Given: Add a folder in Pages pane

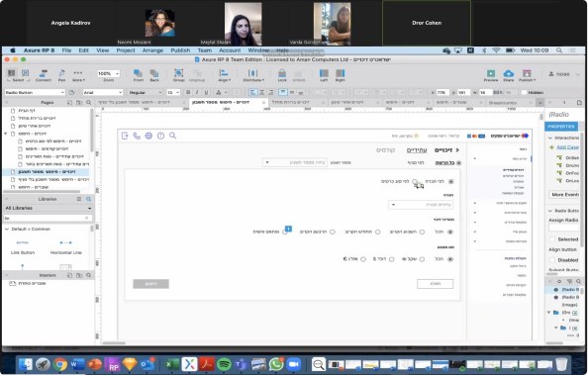Looking at the screenshot, I should coord(79,102).
